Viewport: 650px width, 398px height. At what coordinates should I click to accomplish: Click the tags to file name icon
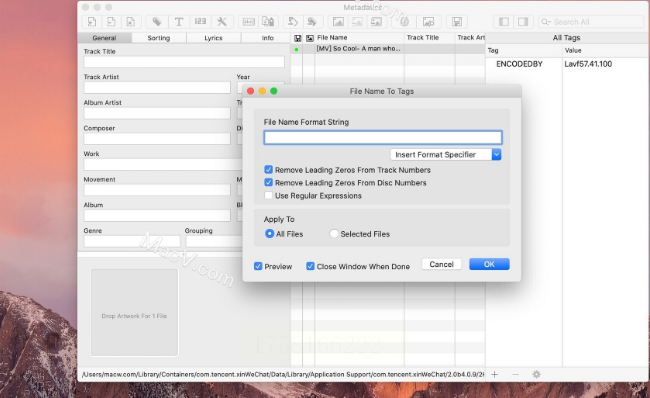pyautogui.click(x=312, y=22)
